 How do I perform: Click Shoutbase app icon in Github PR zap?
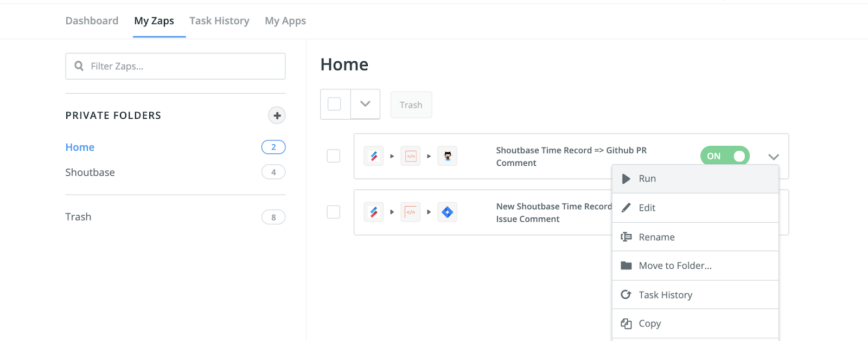point(374,156)
